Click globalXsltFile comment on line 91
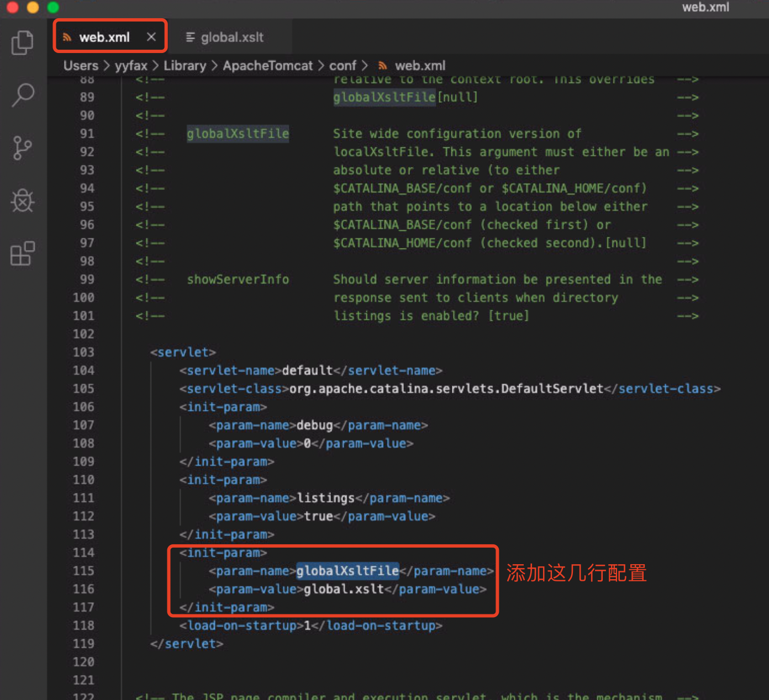Screen dimensions: 769x700 click(x=238, y=134)
